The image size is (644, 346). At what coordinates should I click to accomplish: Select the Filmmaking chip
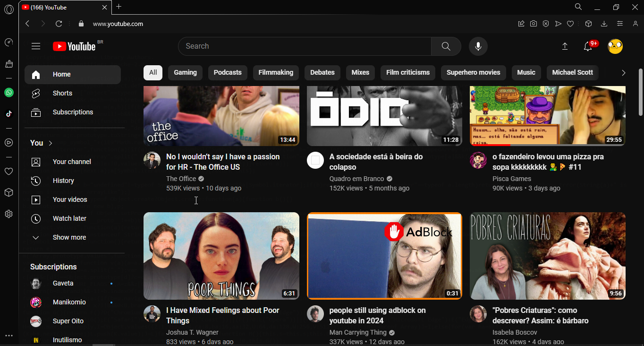tap(276, 73)
